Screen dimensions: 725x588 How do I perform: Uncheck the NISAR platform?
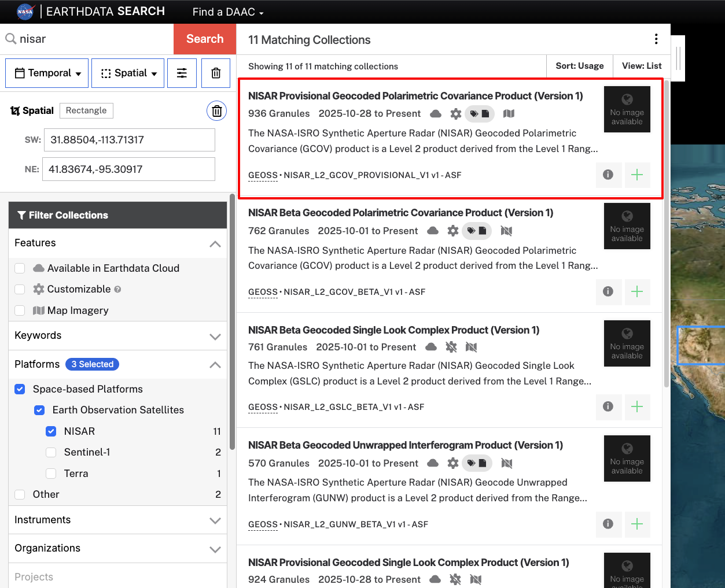pyautogui.click(x=51, y=431)
